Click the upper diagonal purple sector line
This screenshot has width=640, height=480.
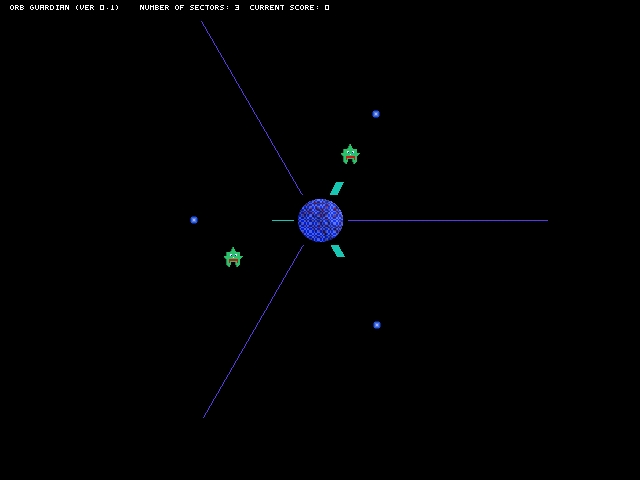pyautogui.click(x=252, y=108)
